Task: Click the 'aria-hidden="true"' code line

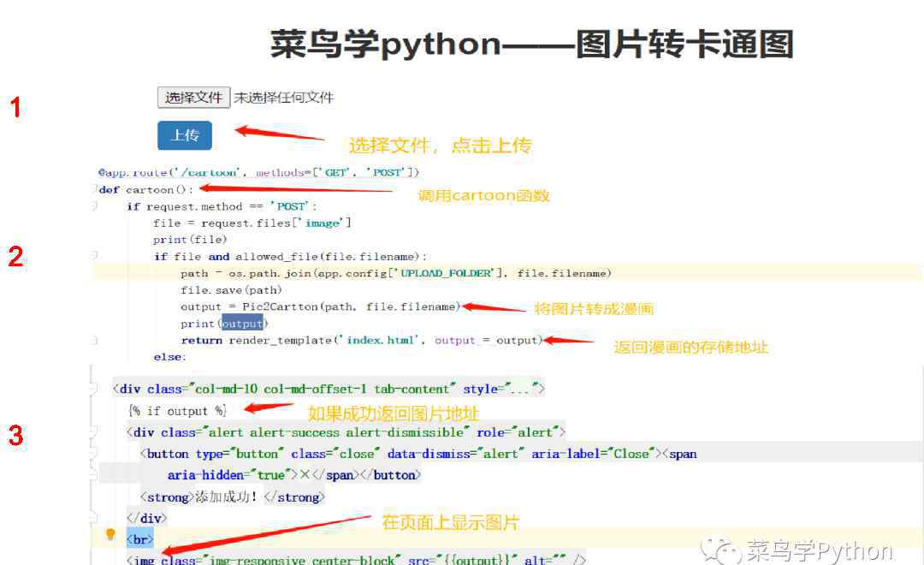Action: [294, 475]
